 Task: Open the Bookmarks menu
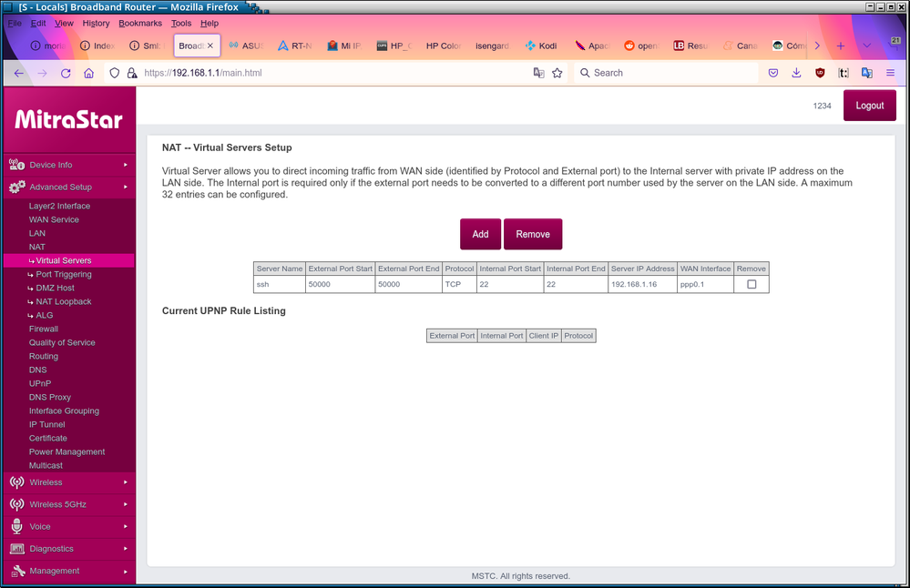click(139, 23)
